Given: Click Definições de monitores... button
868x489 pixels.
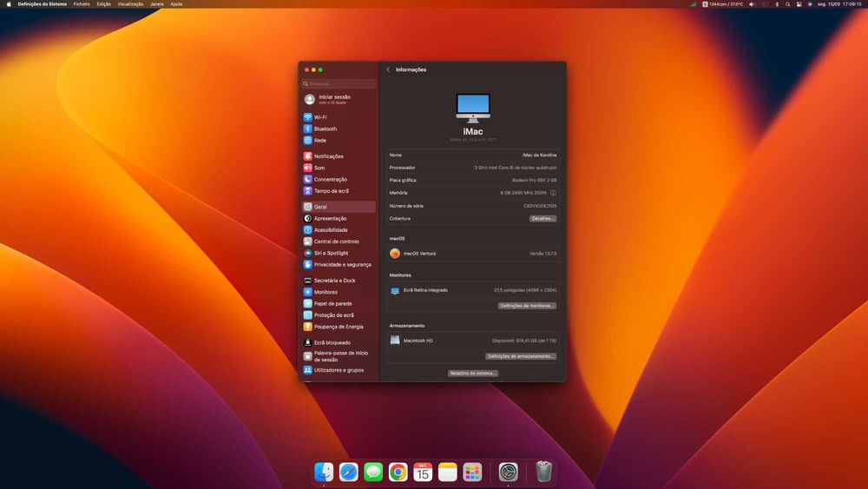Looking at the screenshot, I should click(527, 306).
